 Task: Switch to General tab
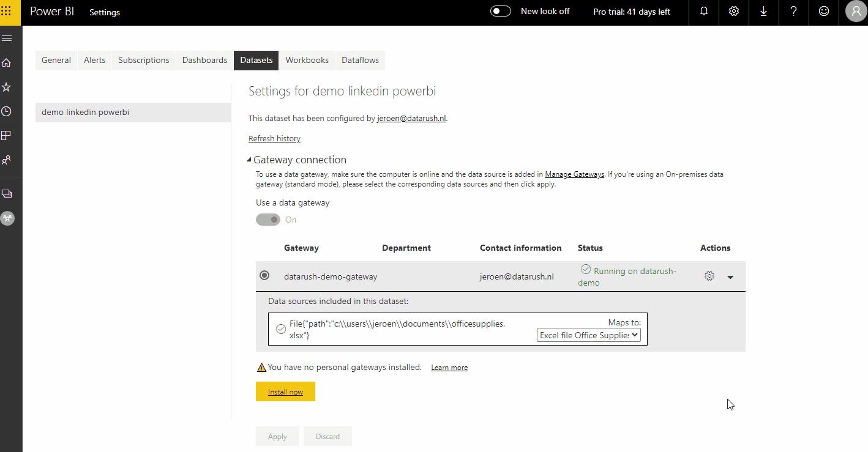click(56, 60)
